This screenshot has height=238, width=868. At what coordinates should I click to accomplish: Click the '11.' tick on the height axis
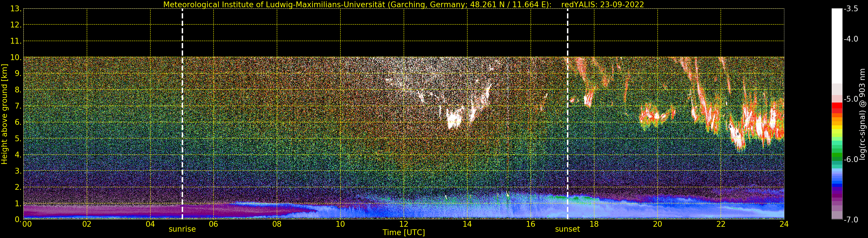pos(16,41)
